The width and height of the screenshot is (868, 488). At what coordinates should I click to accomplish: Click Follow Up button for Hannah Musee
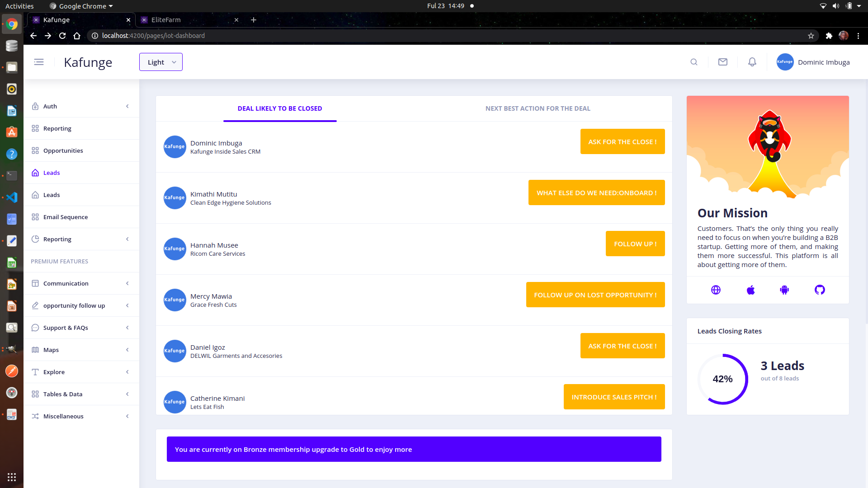(635, 244)
